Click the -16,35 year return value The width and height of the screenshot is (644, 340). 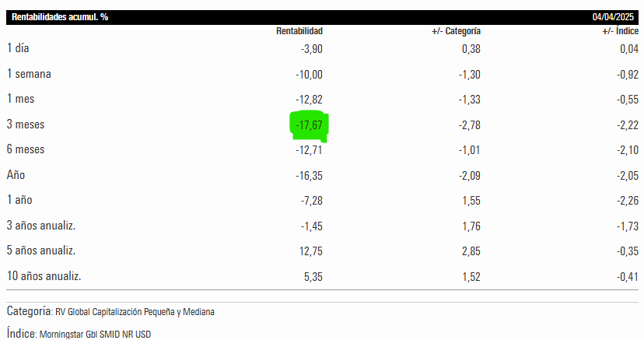pos(310,175)
